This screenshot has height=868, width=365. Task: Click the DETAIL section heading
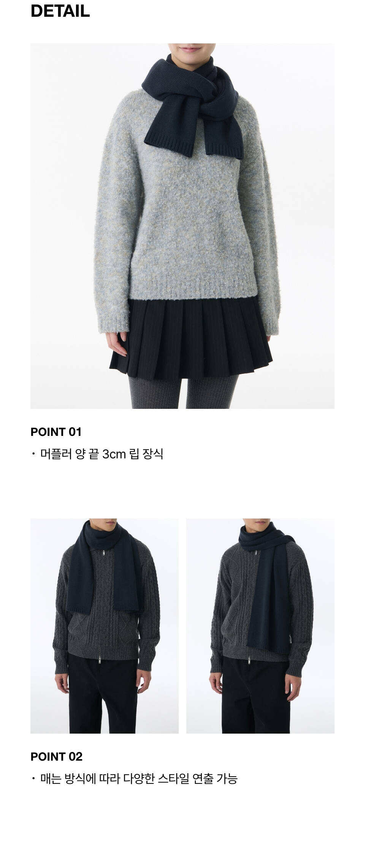pyautogui.click(x=60, y=11)
